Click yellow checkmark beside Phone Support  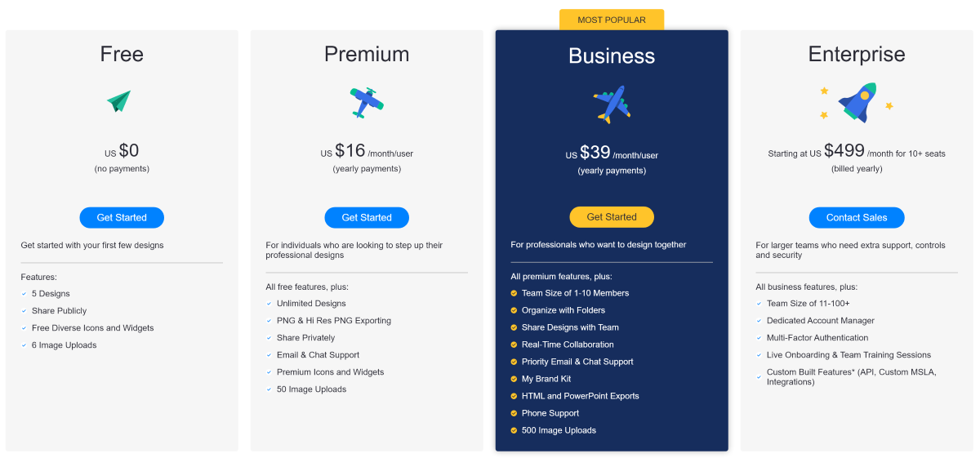click(514, 413)
